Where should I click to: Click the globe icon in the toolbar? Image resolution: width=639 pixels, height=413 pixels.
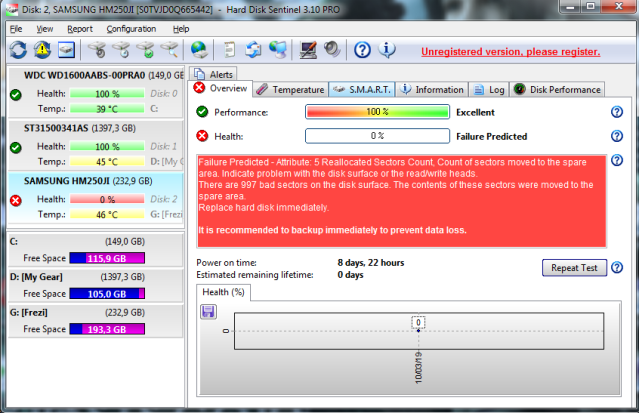tap(198, 50)
